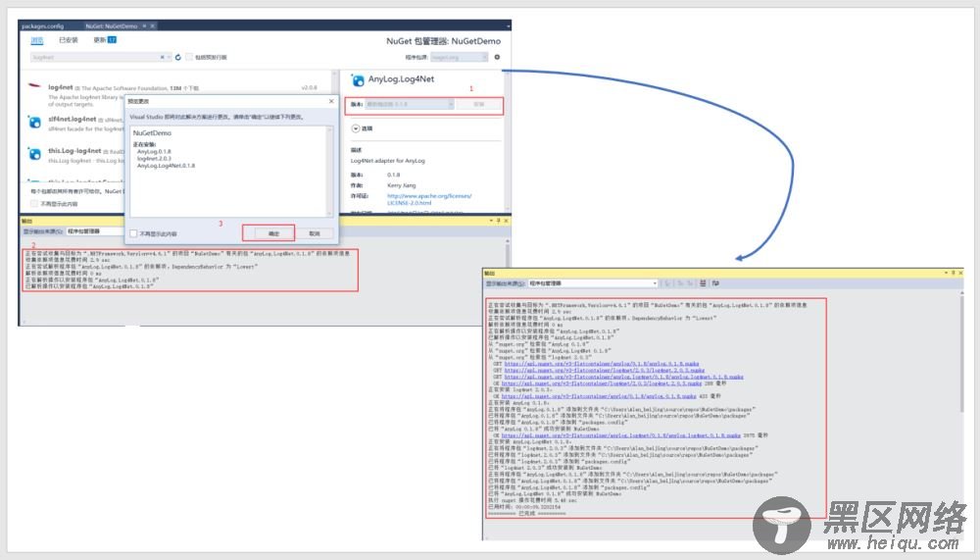Refresh the NuGet package search results
The height and width of the screenshot is (560, 980).
pos(178,57)
